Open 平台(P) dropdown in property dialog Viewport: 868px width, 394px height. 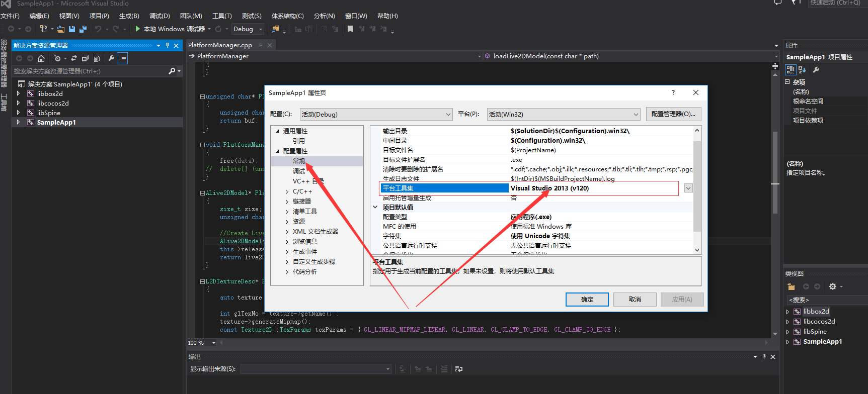tap(564, 115)
